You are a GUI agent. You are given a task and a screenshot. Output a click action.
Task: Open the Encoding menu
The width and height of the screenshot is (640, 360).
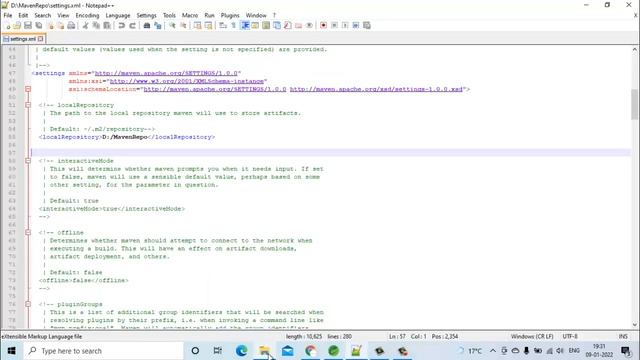coord(87,15)
